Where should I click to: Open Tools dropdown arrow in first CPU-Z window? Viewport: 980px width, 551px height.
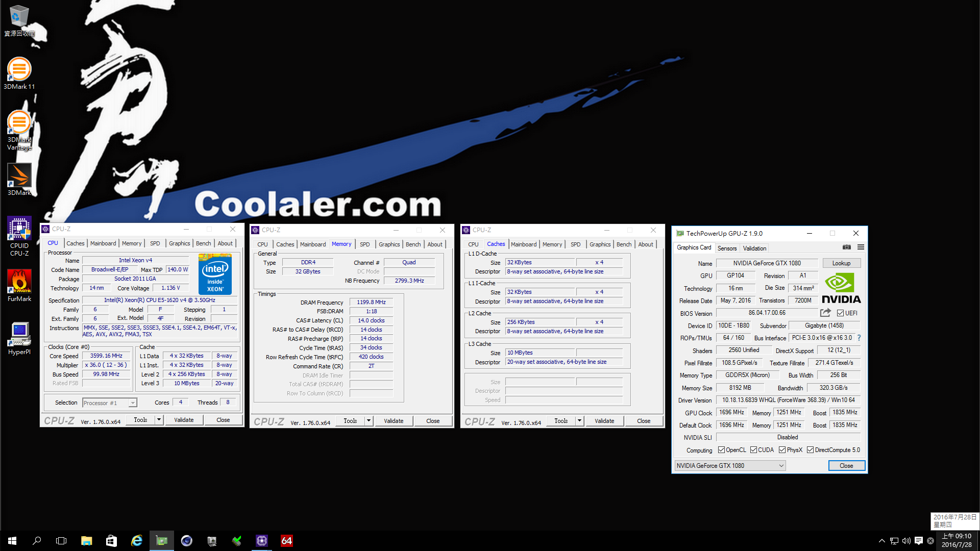pos(159,420)
